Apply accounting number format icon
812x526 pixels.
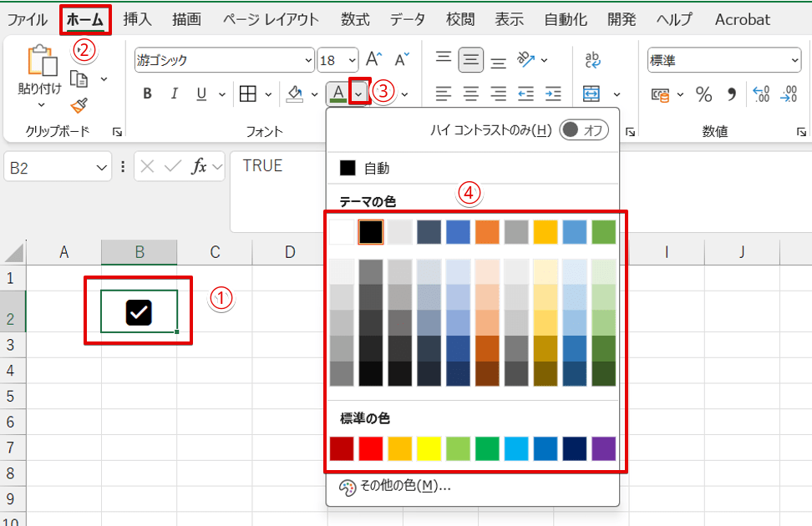[x=660, y=94]
